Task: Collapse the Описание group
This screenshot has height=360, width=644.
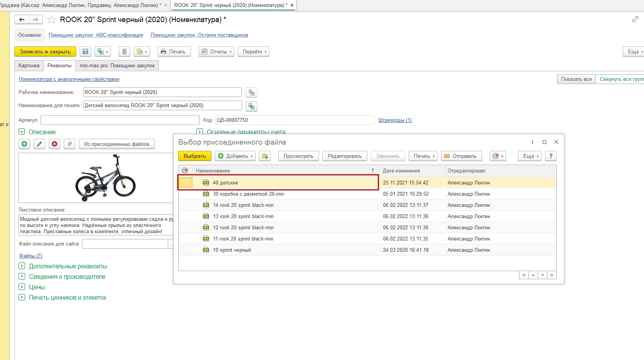Action: click(22, 132)
